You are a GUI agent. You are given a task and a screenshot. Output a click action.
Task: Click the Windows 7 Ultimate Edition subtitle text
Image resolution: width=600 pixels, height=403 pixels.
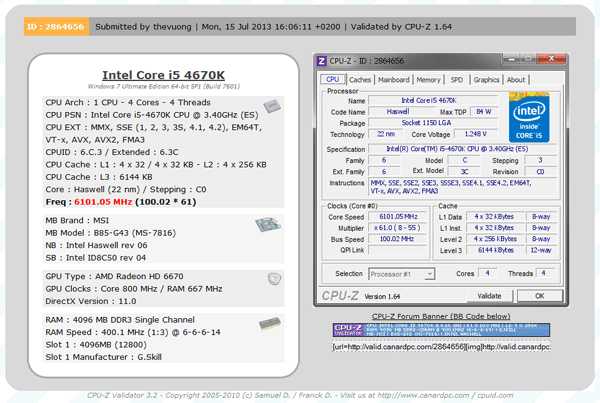click(163, 86)
